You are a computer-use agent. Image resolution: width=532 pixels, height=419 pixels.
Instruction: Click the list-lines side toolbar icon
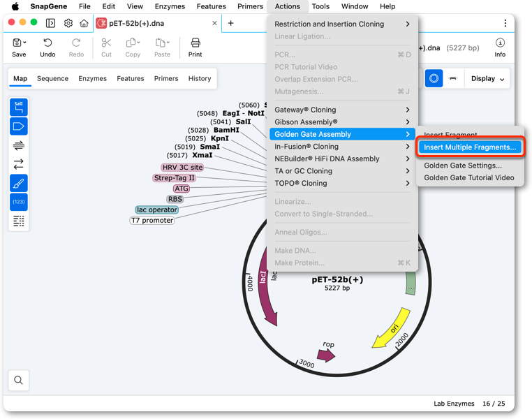click(19, 221)
